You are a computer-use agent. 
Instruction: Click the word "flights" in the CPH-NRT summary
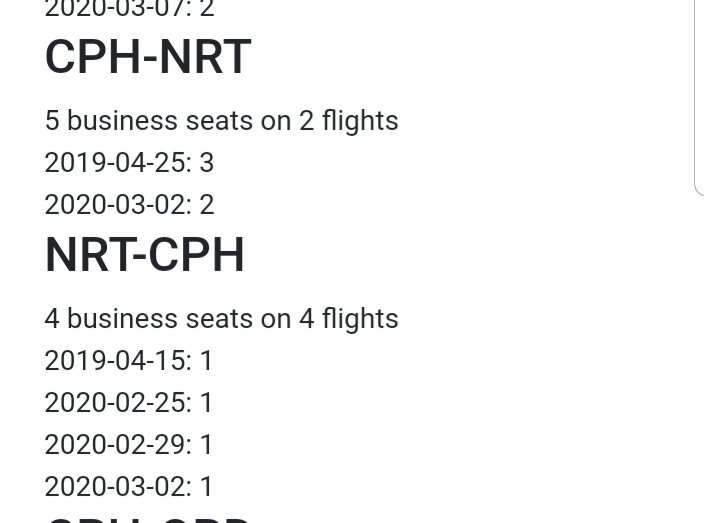pyautogui.click(x=360, y=121)
